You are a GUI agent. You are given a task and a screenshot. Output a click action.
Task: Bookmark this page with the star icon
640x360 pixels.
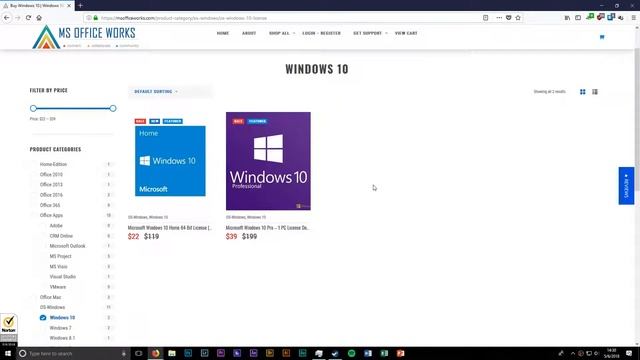click(x=518, y=18)
